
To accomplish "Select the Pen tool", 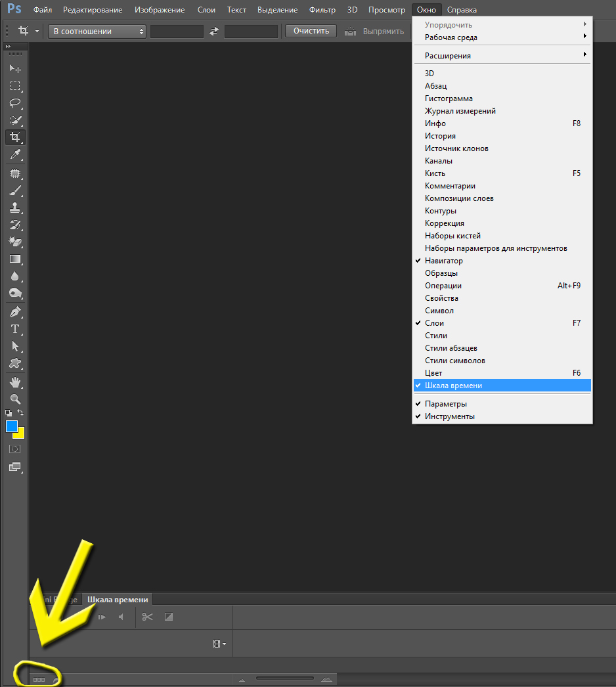I will pyautogui.click(x=15, y=312).
